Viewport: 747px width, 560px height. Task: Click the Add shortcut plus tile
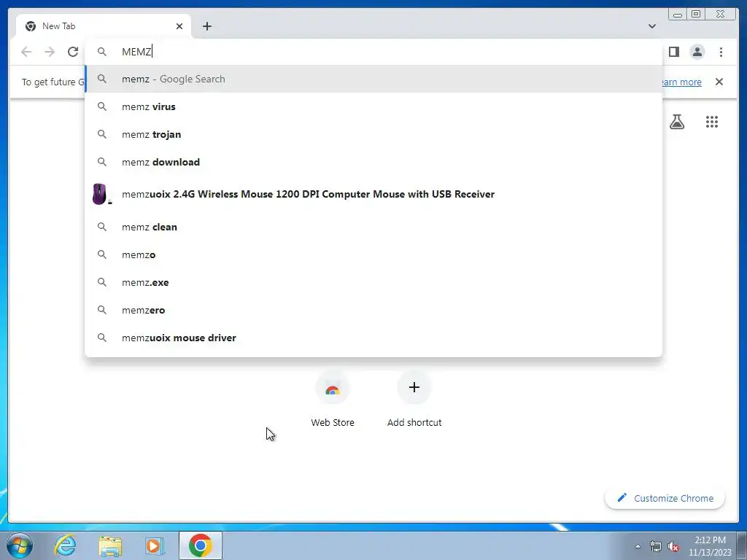[414, 400]
